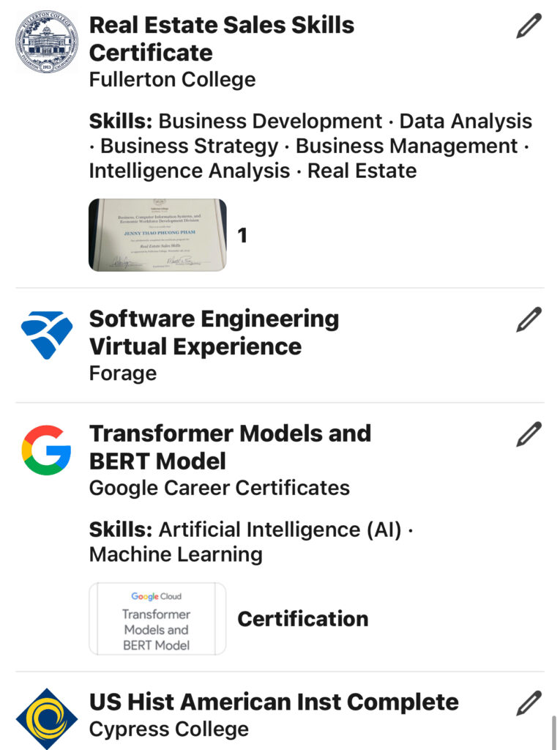Open the Fullerton College seal logo
Viewport: 560px width, 750px height.
coord(46,42)
